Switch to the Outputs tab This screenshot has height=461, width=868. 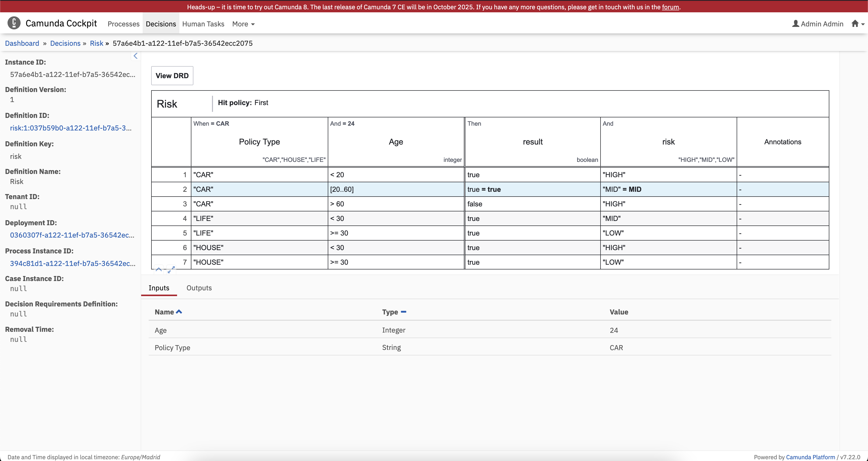click(199, 288)
